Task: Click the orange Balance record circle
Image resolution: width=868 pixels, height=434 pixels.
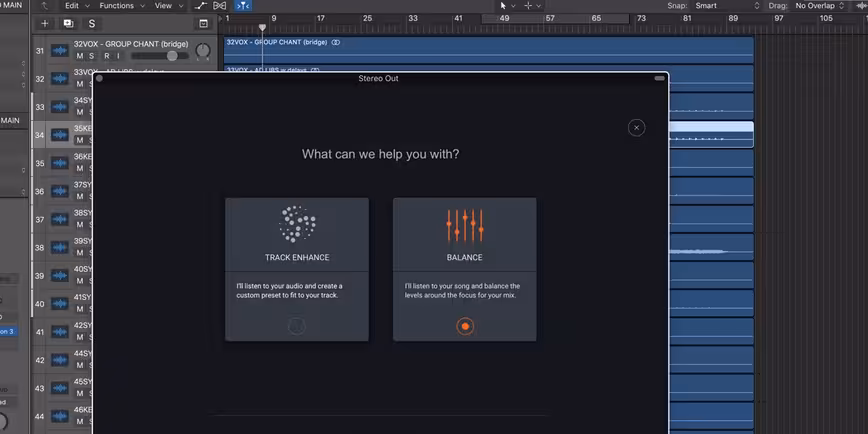Action: (465, 327)
